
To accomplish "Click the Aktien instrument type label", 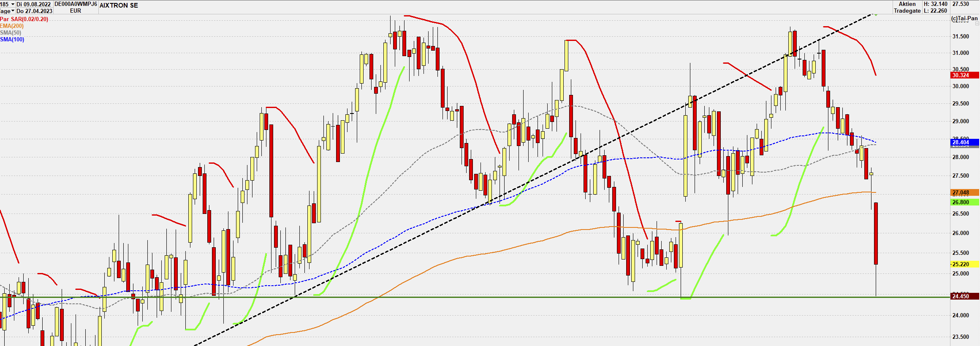I will coord(907,4).
